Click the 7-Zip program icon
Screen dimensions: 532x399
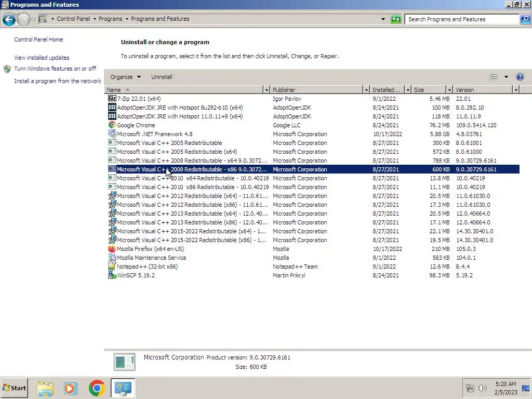coord(112,98)
